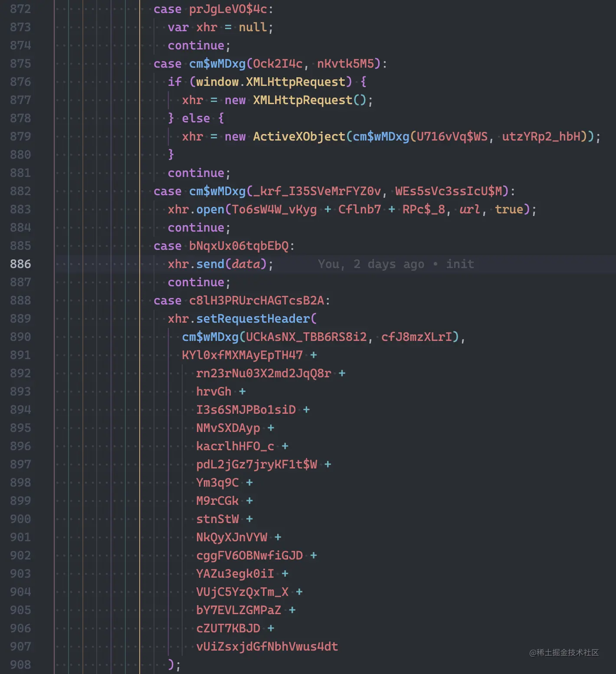The width and height of the screenshot is (616, 674).
Task: Click 'continue' on line 884
Action: click(196, 228)
